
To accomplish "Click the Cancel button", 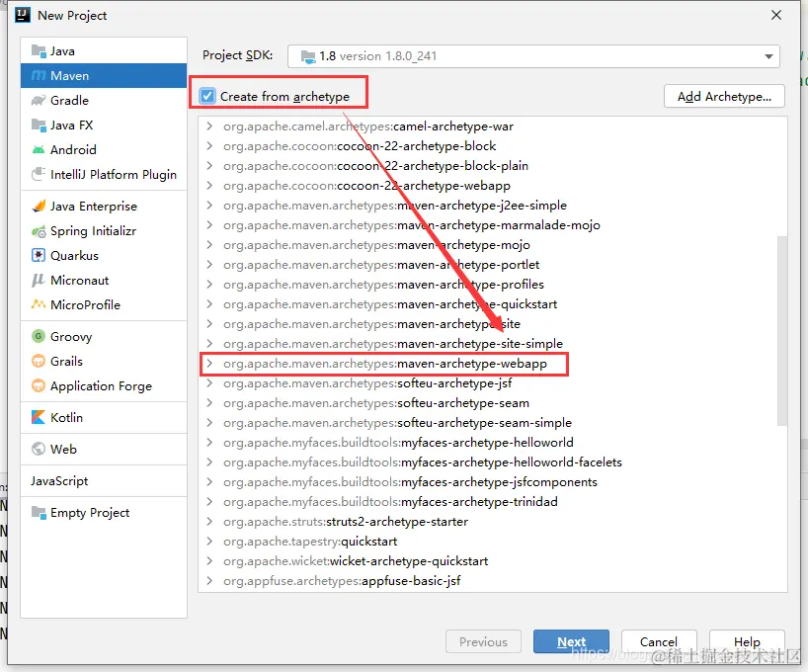I will coord(659,641).
